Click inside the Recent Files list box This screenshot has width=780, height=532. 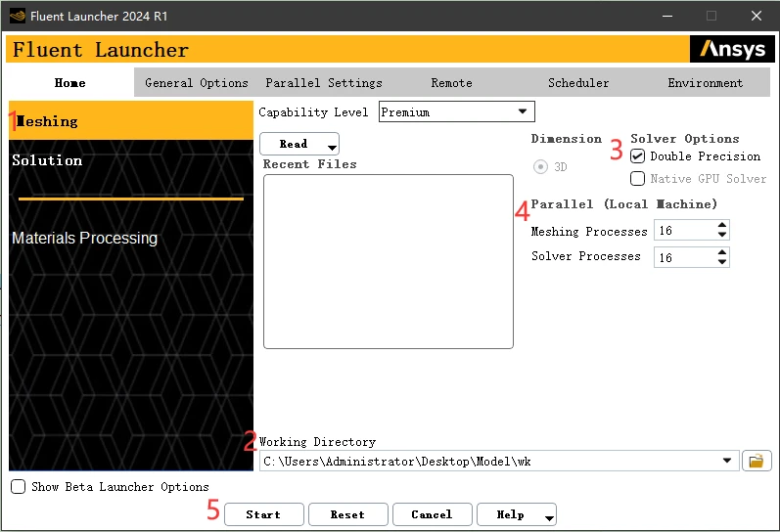coord(388,261)
